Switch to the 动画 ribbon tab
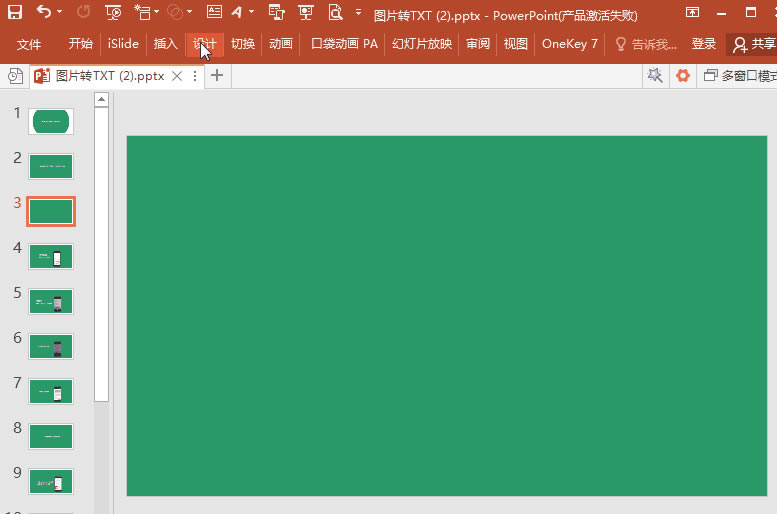This screenshot has width=777, height=514. point(281,44)
